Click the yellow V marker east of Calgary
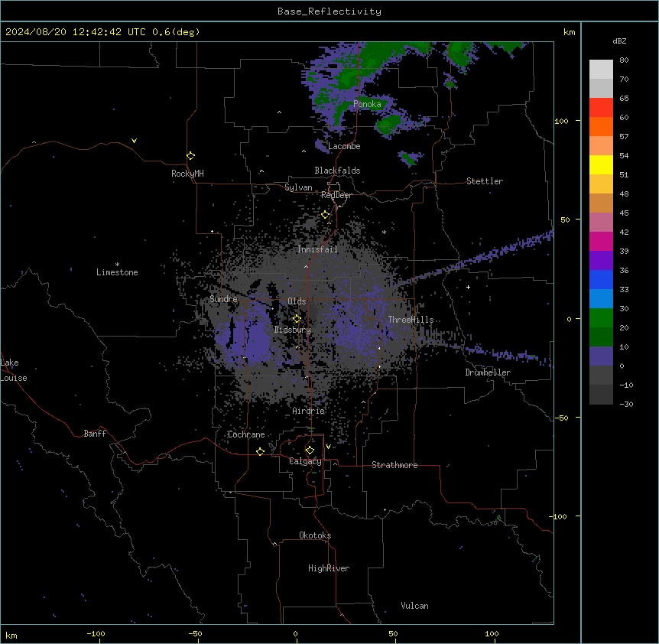The height and width of the screenshot is (644, 659). [x=328, y=447]
